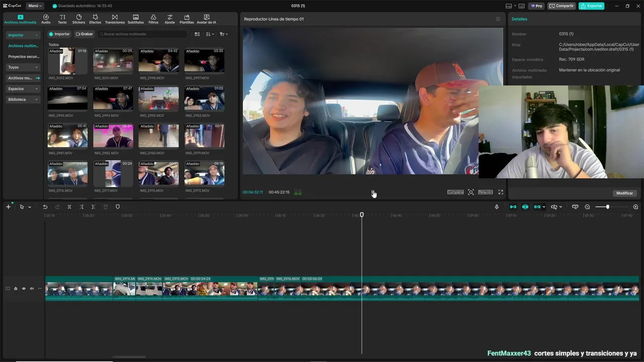Expand the Biblioteca sidebar section
Viewport: 644px width, 362px height.
click(x=23, y=100)
